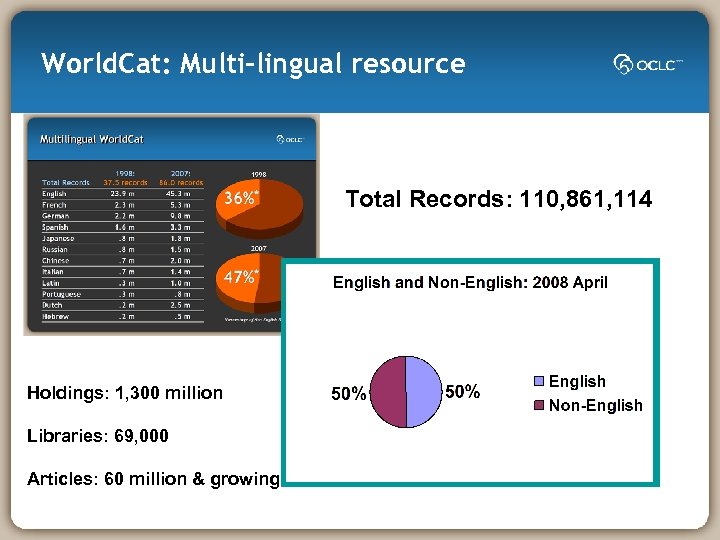Select the 'Total Records: 110,861,114' text
This screenshot has height=540, width=720.
coord(499,199)
